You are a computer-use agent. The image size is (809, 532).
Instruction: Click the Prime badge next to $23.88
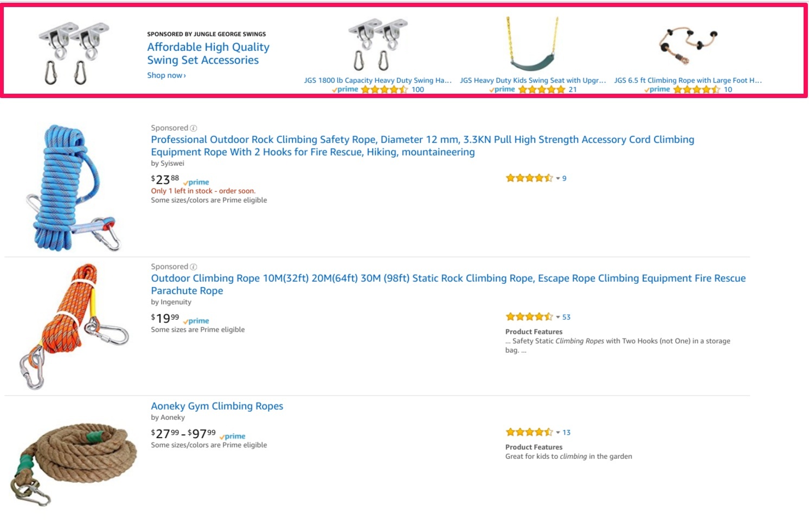point(196,183)
